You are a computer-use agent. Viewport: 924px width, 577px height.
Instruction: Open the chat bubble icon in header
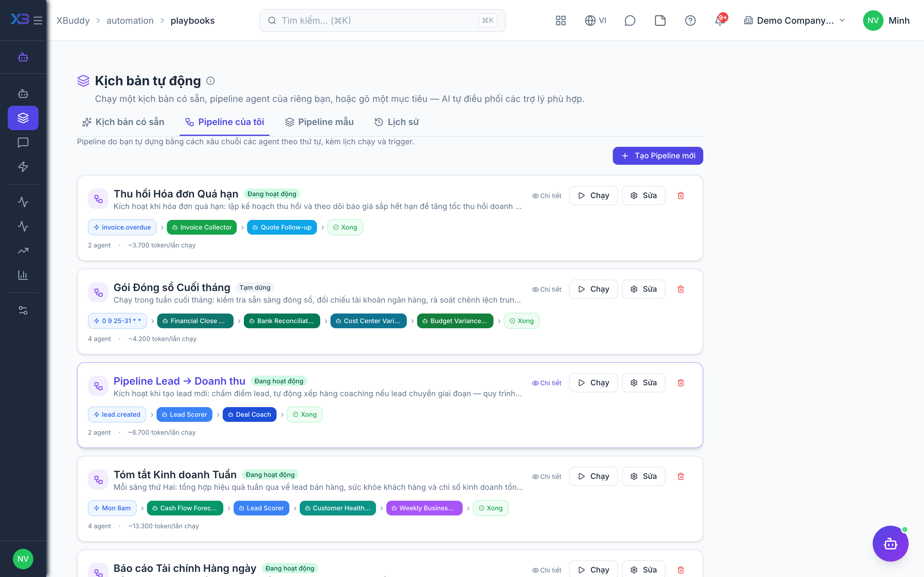(629, 20)
